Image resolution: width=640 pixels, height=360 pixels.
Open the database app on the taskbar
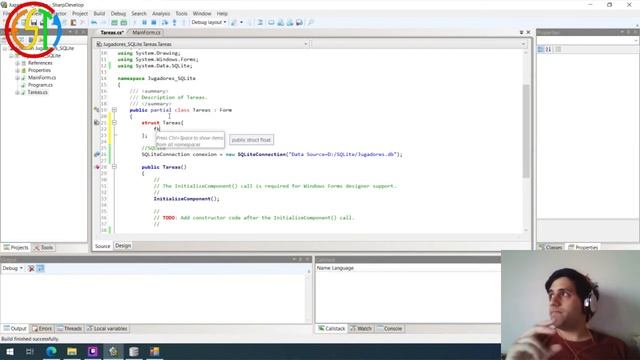point(134,351)
